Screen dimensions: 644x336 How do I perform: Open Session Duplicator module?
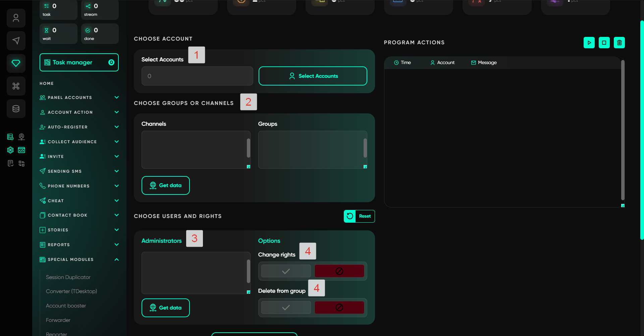coord(68,277)
